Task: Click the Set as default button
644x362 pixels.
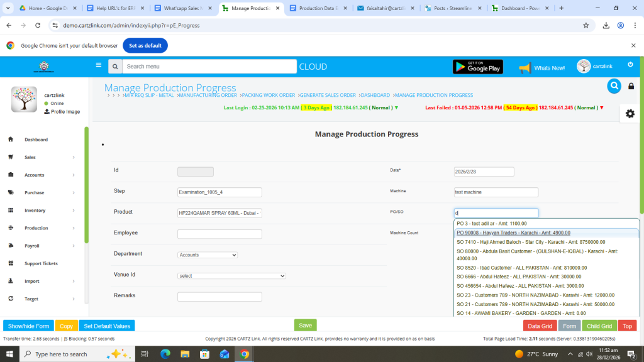Action: coord(145,46)
